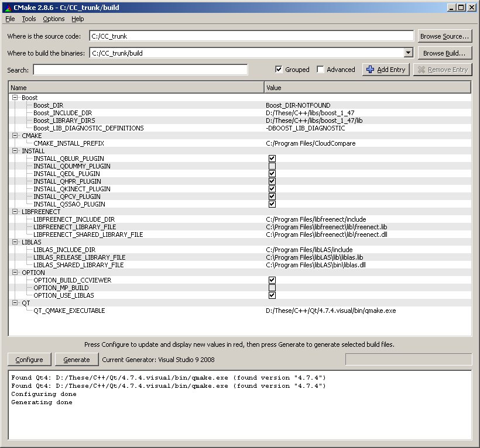The height and width of the screenshot is (448, 480).
Task: Select LIBFREENECT_INCLUDE_DIR entry
Action: [x=74, y=219]
